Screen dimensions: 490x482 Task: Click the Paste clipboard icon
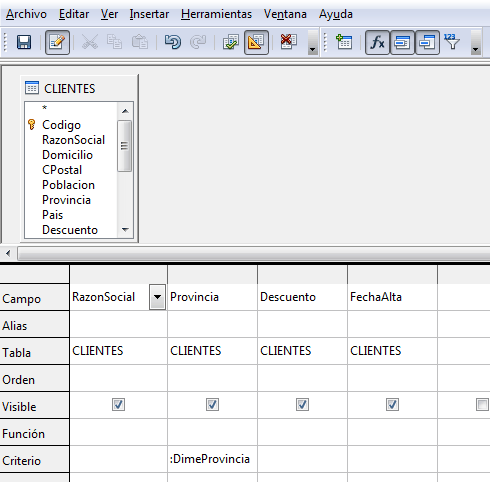(x=140, y=42)
